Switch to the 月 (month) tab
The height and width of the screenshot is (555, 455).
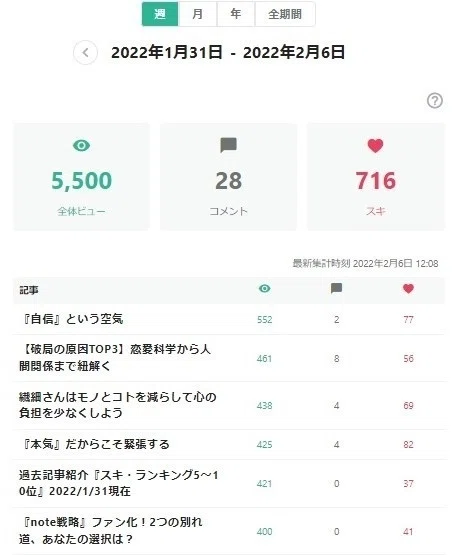tap(198, 14)
